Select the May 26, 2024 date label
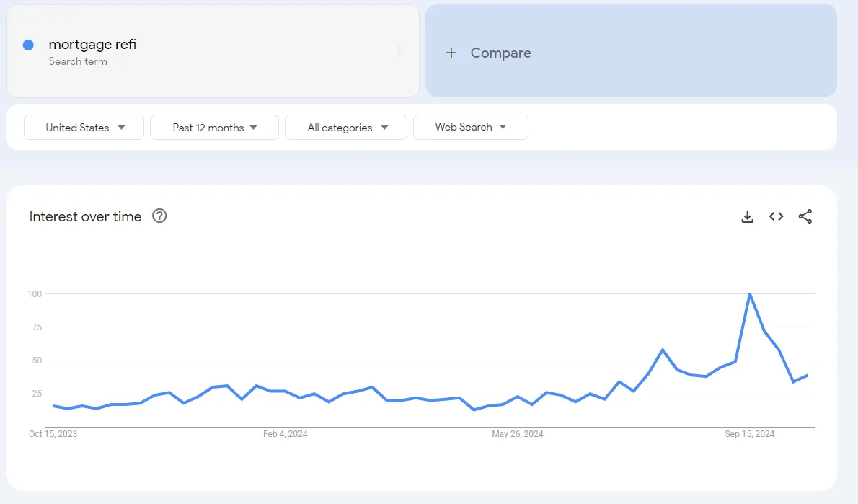This screenshot has width=858, height=504. 518,434
